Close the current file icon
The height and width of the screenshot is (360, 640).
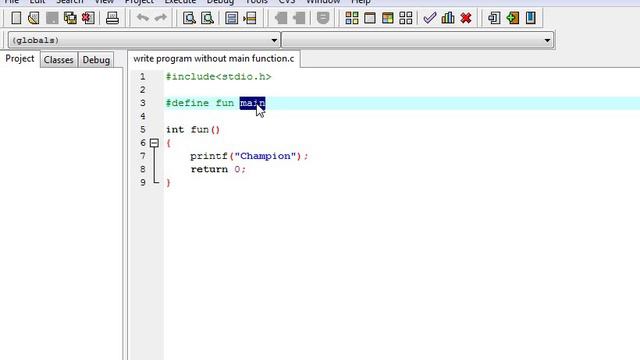point(88,18)
